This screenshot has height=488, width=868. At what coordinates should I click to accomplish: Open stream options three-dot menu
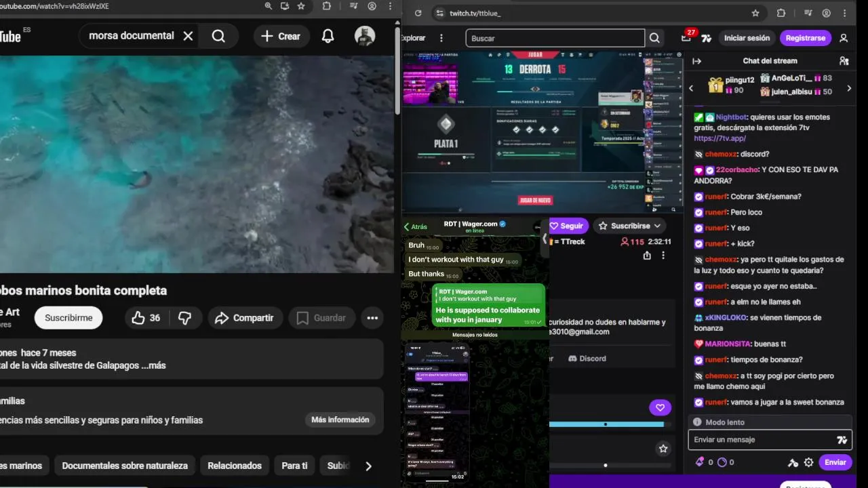[663, 256]
